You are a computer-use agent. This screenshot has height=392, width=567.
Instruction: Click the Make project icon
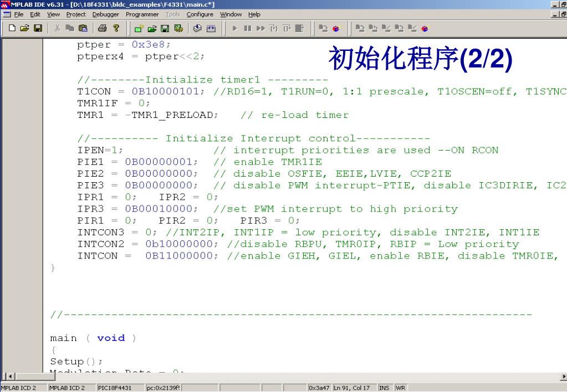[x=197, y=29]
